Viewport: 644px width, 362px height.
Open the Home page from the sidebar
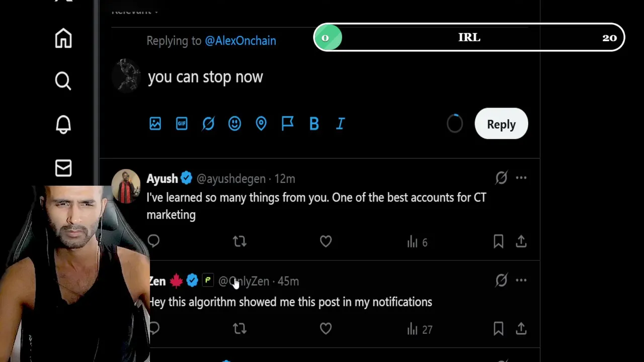click(63, 38)
